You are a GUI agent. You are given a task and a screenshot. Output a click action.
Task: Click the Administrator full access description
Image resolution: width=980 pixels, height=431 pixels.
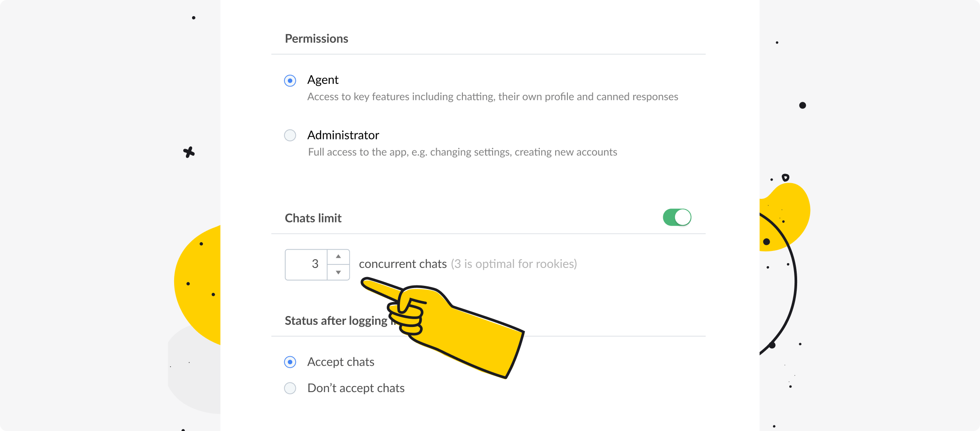(x=462, y=152)
